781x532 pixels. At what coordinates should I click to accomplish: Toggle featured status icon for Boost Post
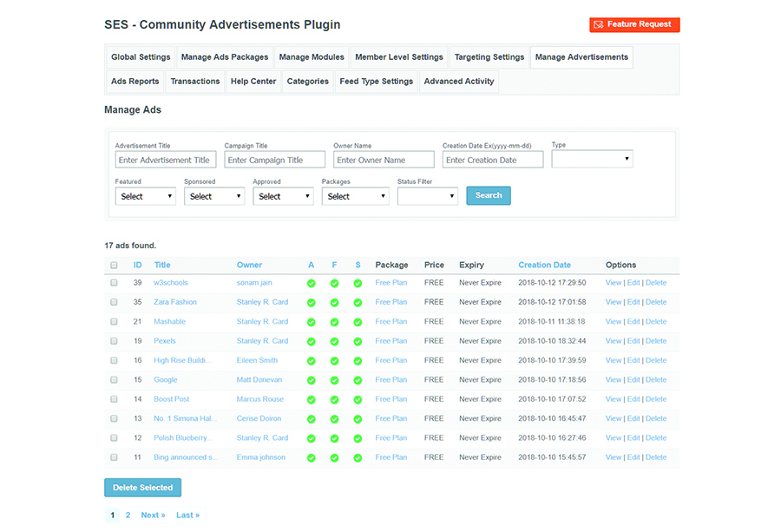pyautogui.click(x=334, y=400)
